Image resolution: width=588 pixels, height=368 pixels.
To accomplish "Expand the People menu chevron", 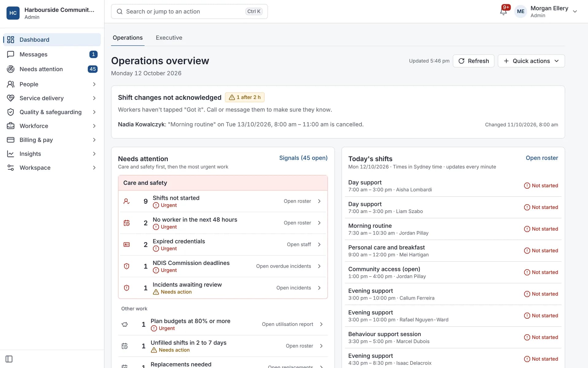I will (94, 84).
